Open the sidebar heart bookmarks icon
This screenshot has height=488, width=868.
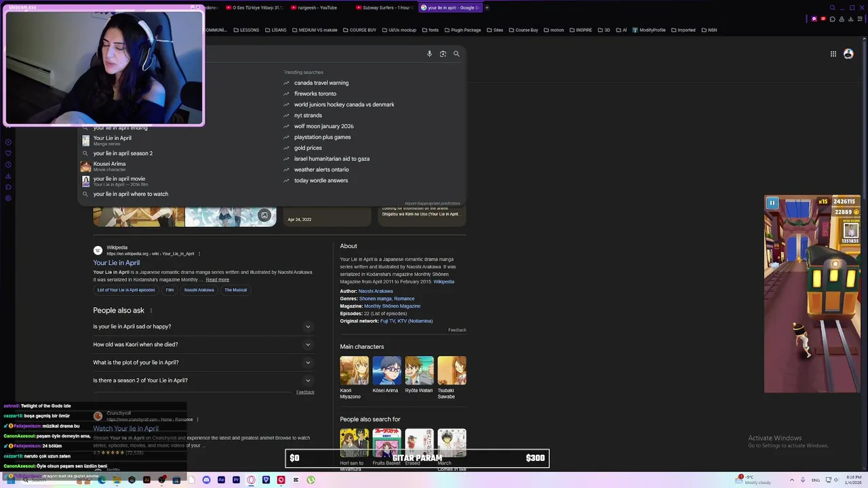[8, 153]
